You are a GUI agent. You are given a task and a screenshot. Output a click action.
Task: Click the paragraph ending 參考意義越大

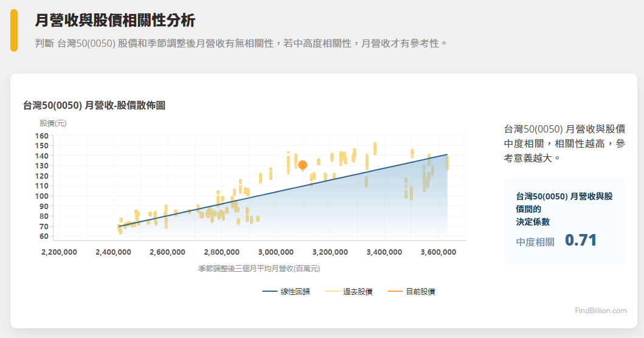click(x=565, y=143)
